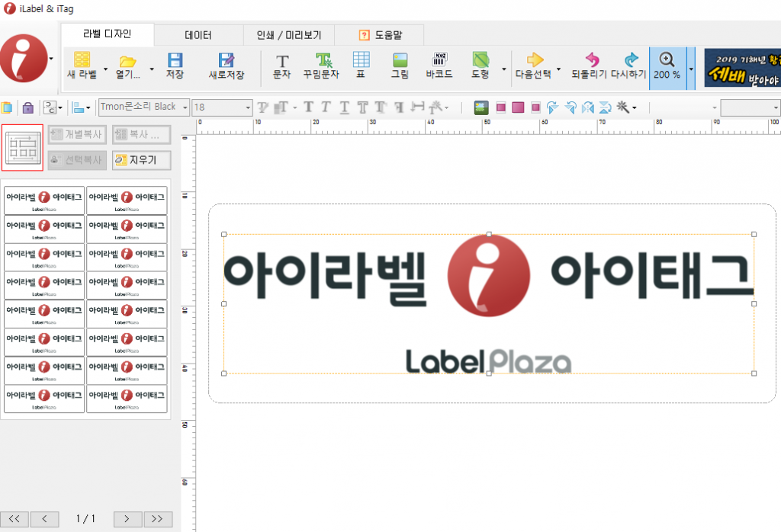Expand the 다음선택 dropdown arrow

point(558,69)
